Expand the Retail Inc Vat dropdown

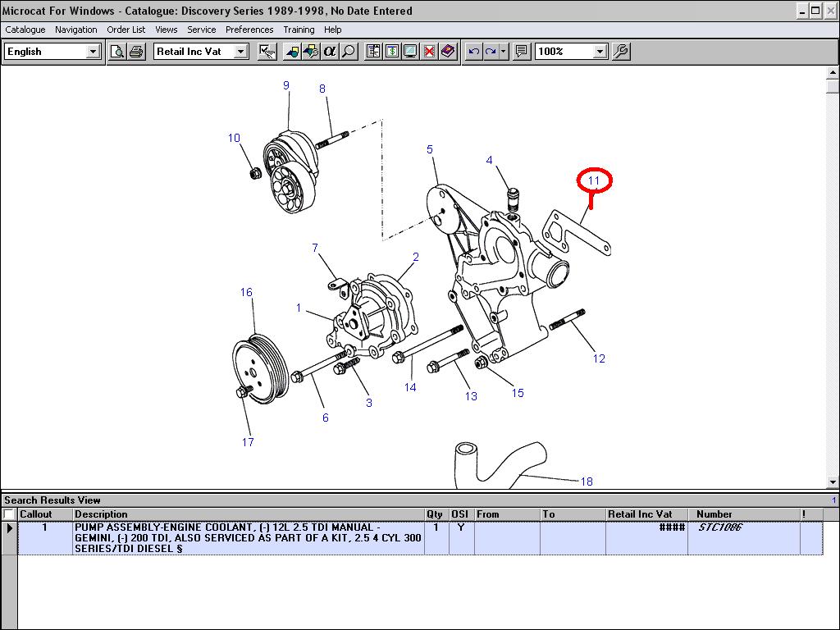(x=240, y=52)
